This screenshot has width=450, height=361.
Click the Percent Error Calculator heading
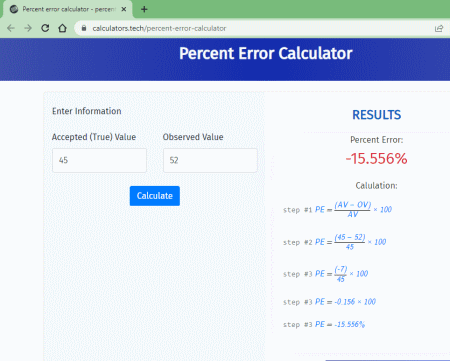[x=266, y=53]
